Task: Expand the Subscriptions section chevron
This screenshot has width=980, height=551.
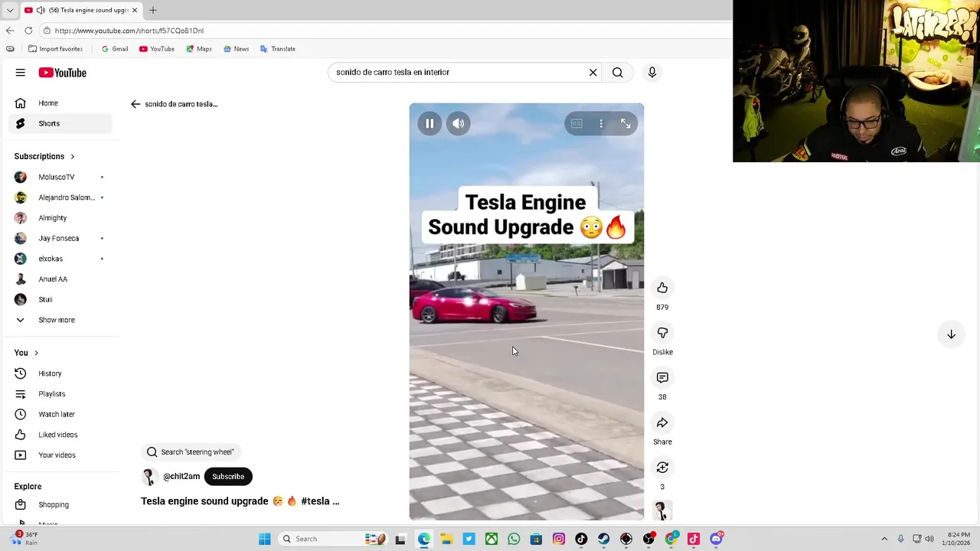Action: tap(73, 156)
